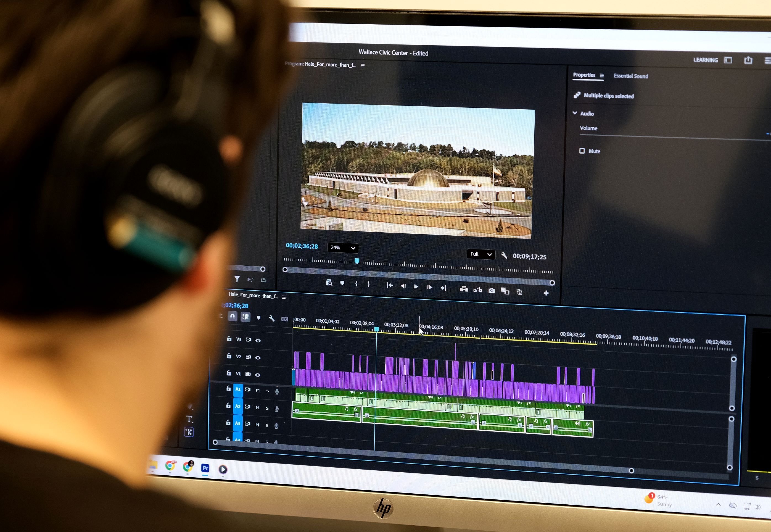Image resolution: width=771 pixels, height=532 pixels.
Task: Open the program monitor button editor plus
Action: (x=546, y=293)
